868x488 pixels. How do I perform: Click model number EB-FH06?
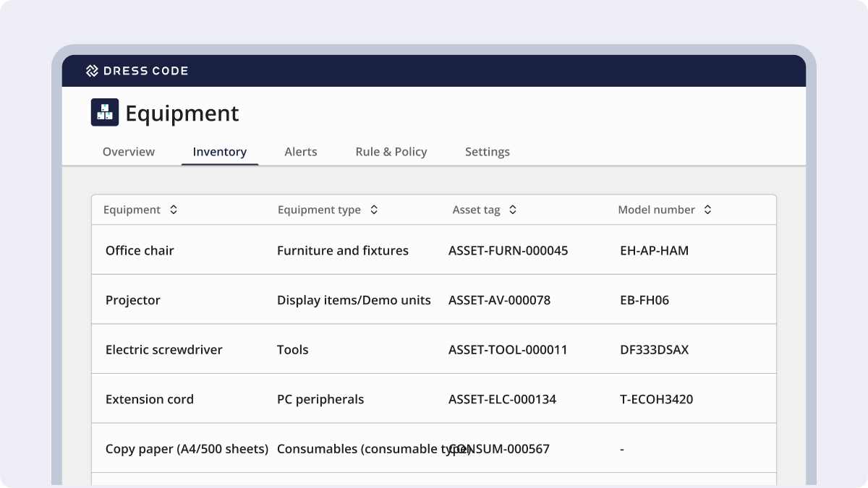pyautogui.click(x=644, y=300)
